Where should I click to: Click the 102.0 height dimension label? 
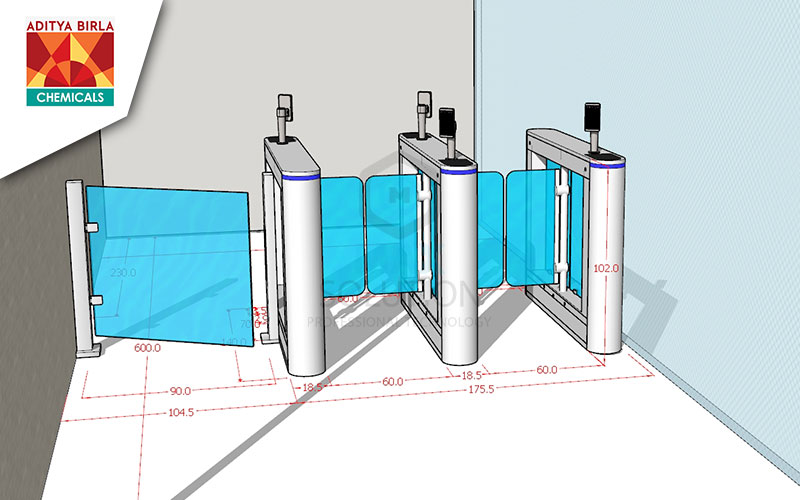tap(606, 268)
